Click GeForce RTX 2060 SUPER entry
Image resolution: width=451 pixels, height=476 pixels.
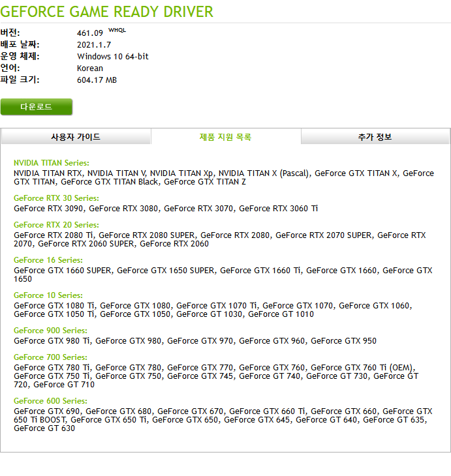point(86,244)
